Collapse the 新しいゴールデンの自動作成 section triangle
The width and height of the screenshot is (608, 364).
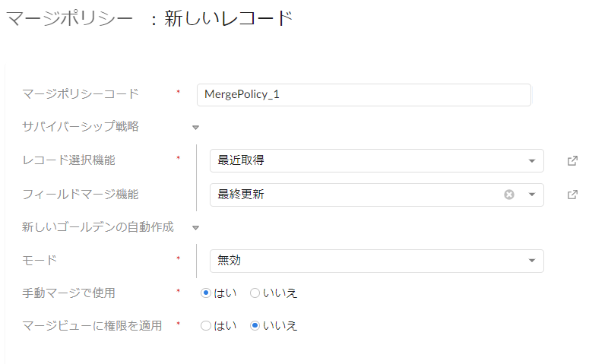click(x=196, y=228)
